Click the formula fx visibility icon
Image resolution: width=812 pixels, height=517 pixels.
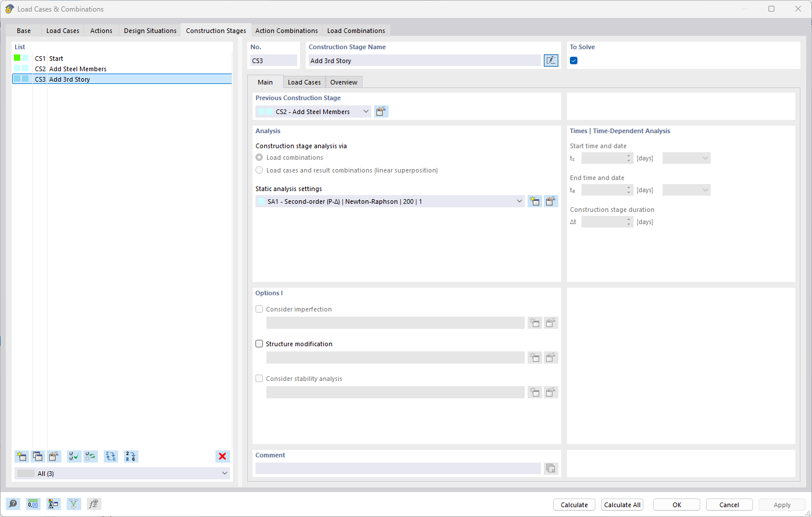point(94,504)
